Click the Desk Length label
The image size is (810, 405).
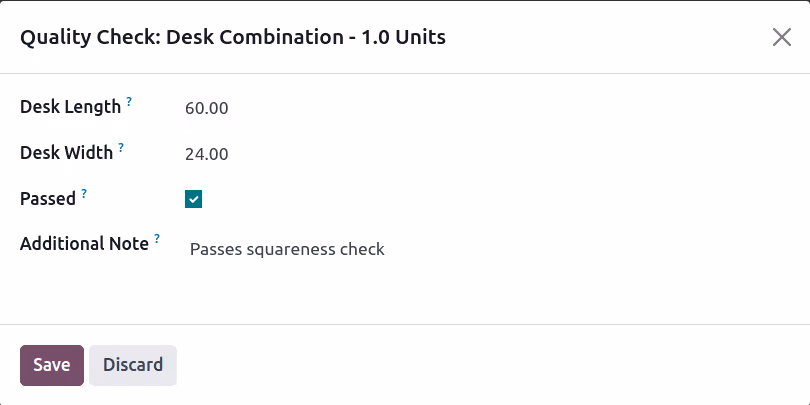[x=70, y=107]
